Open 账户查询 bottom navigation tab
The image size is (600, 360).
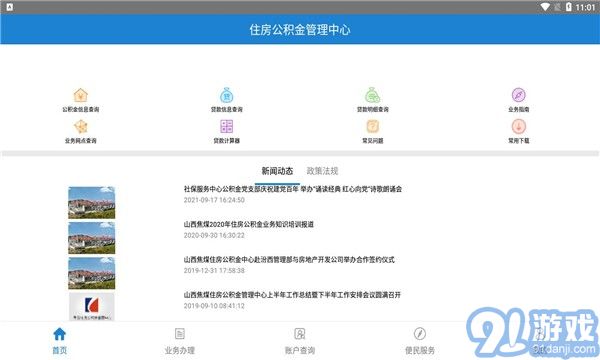pyautogui.click(x=300, y=340)
